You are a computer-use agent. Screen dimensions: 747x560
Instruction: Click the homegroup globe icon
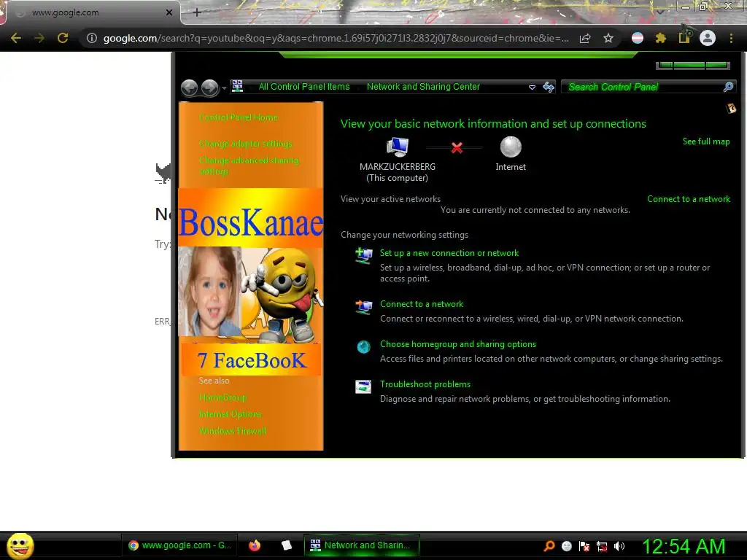[x=363, y=347]
